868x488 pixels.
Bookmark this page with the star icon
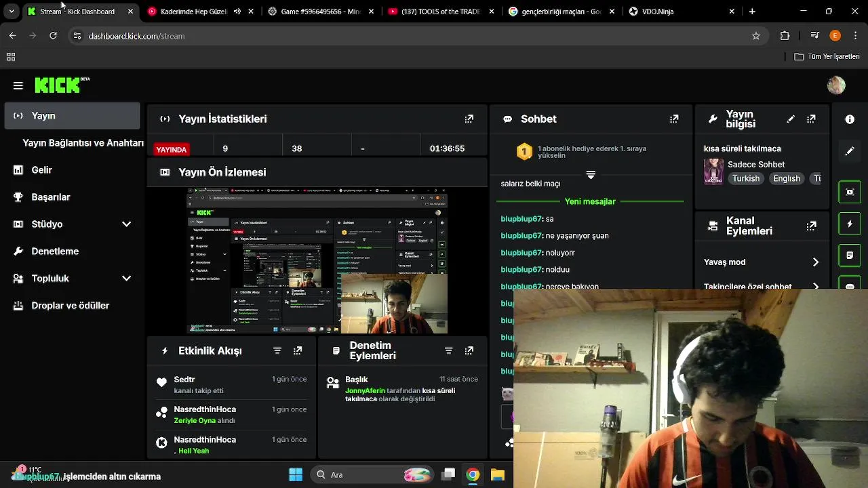(756, 36)
